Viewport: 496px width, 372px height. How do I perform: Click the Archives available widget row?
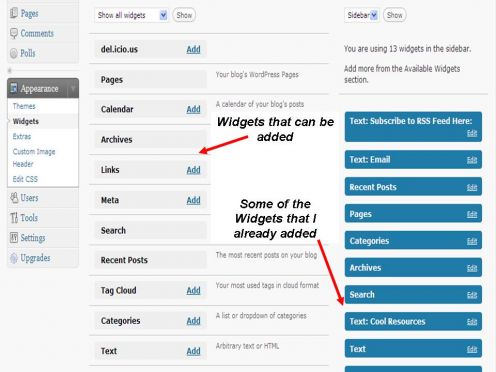tap(150, 140)
